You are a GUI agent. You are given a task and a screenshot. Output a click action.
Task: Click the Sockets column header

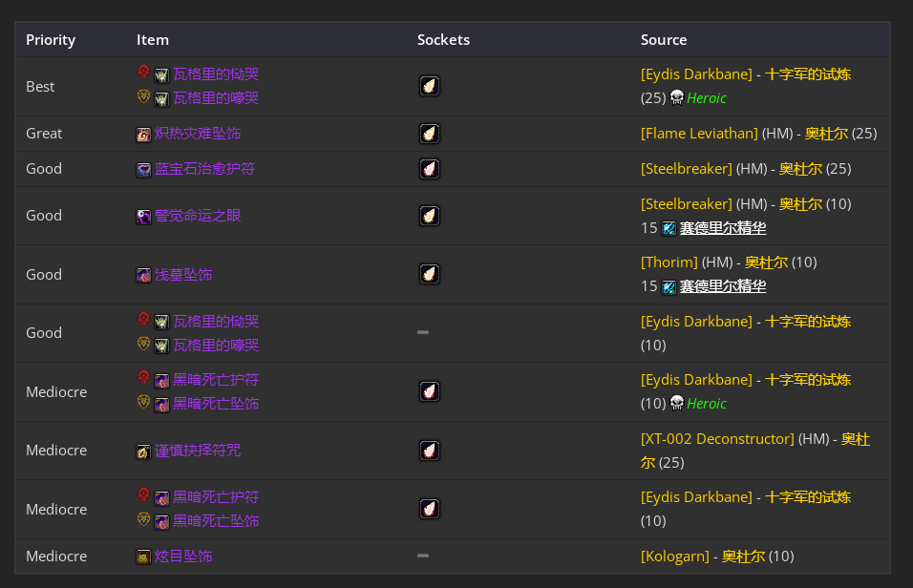pyautogui.click(x=443, y=40)
